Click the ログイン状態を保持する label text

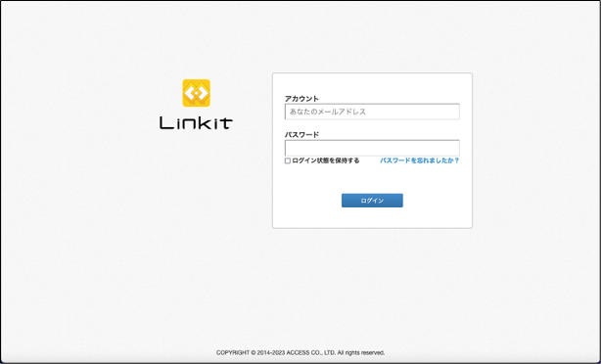point(326,160)
